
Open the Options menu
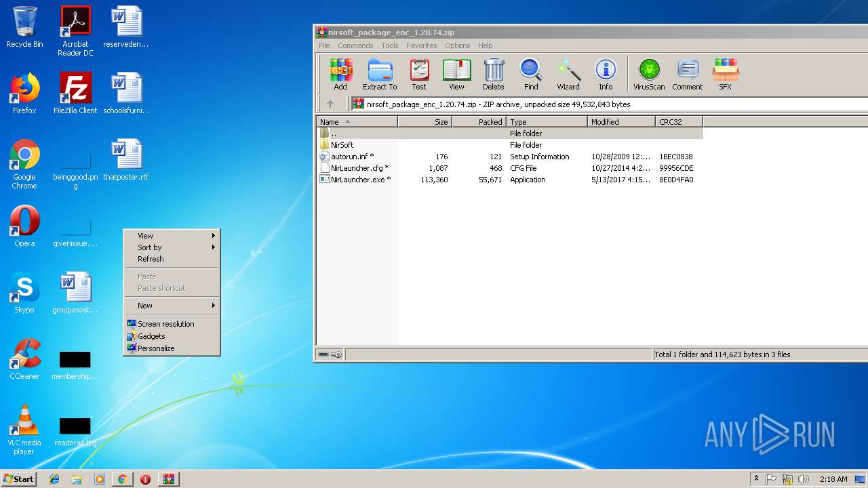(x=458, y=45)
